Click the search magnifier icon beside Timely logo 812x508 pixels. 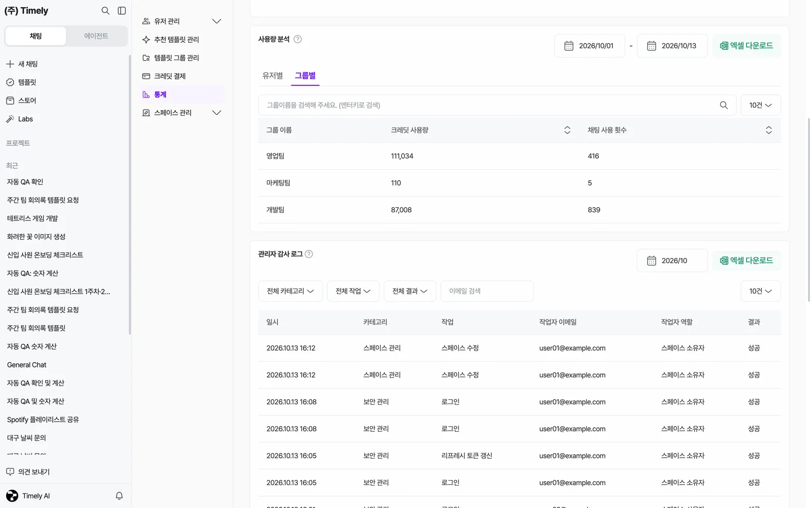105,11
